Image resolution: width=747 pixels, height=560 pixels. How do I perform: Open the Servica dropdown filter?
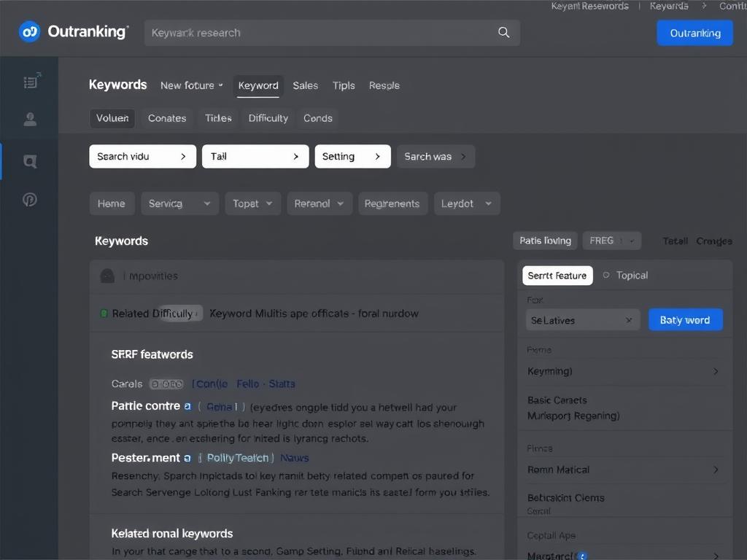click(179, 203)
